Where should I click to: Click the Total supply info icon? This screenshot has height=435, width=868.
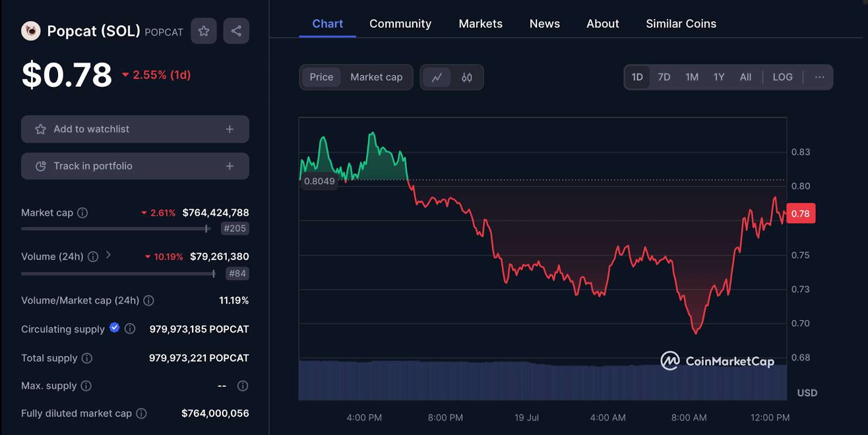click(x=87, y=358)
